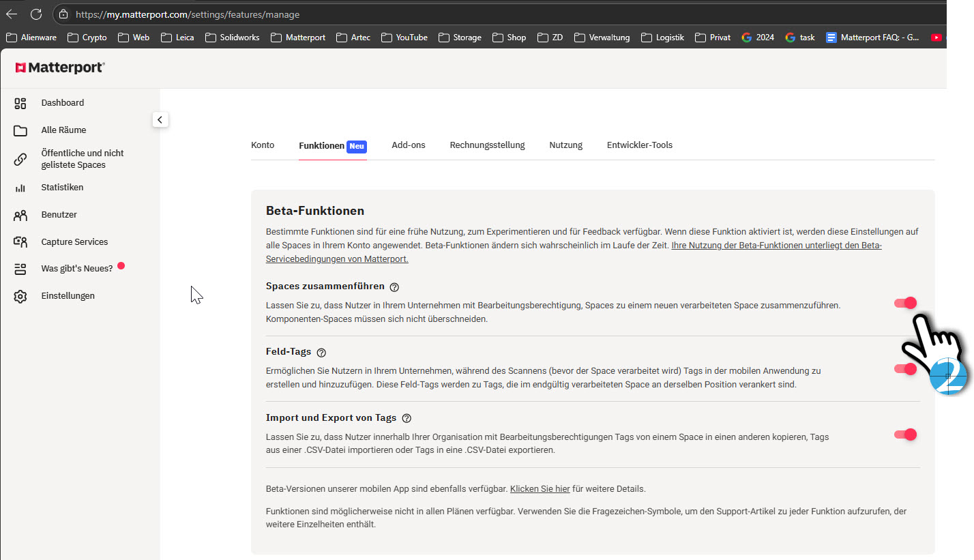Open the Logistik bookmark folder
The height and width of the screenshot is (560, 974).
coord(663,38)
